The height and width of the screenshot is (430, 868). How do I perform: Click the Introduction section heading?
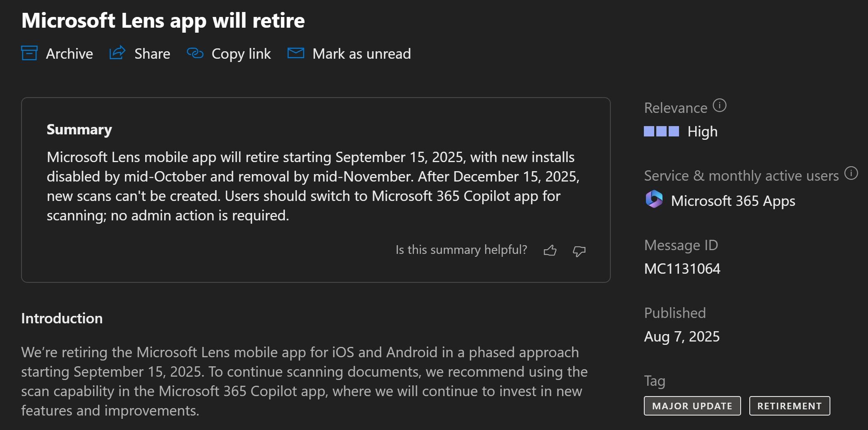[x=62, y=318]
